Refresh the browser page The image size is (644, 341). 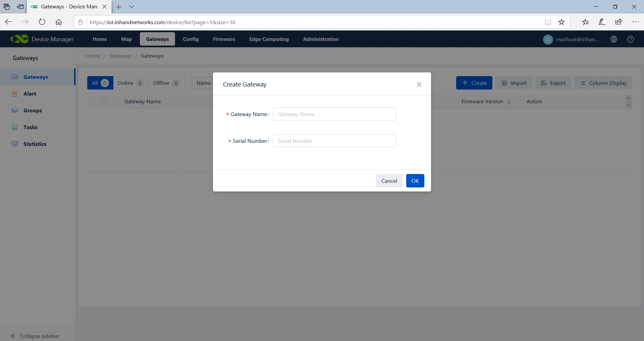click(42, 22)
